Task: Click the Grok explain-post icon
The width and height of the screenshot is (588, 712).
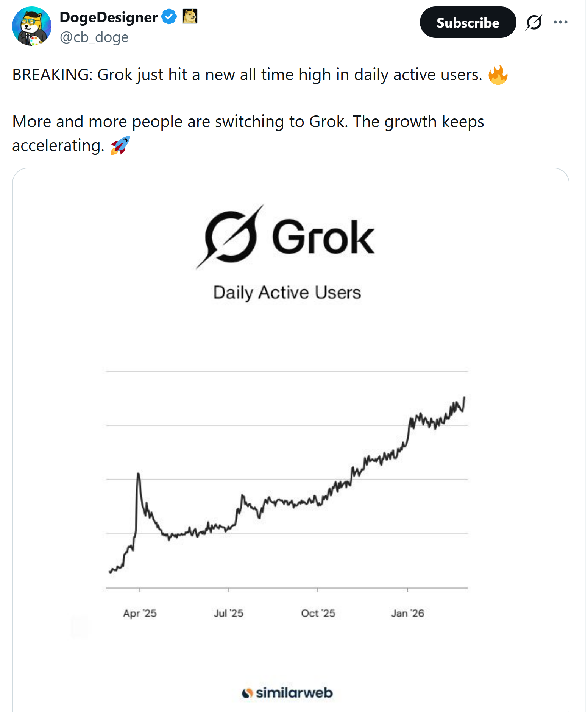Action: tap(534, 22)
